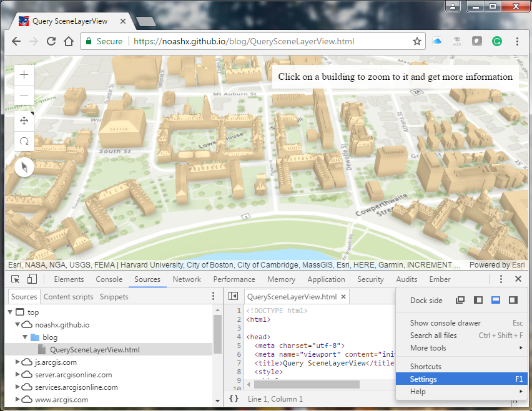
Task: Activate the inspect element picker icon
Action: 15,279
